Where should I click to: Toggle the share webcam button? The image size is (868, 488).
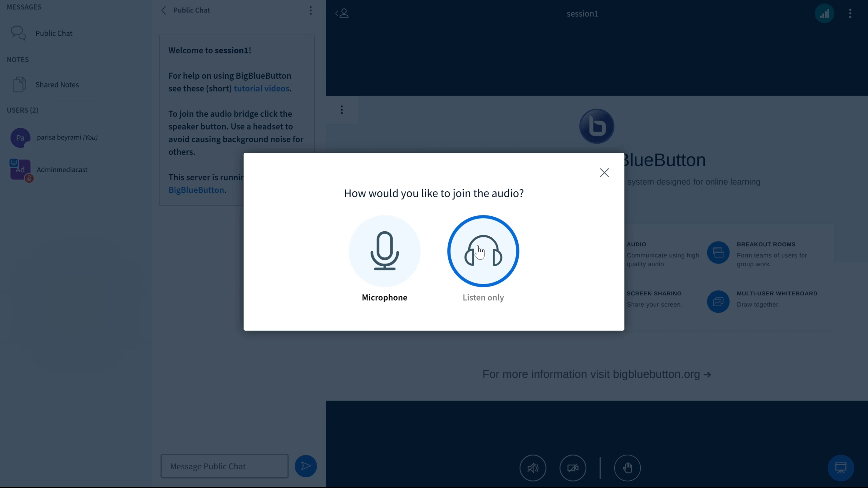coord(573,468)
